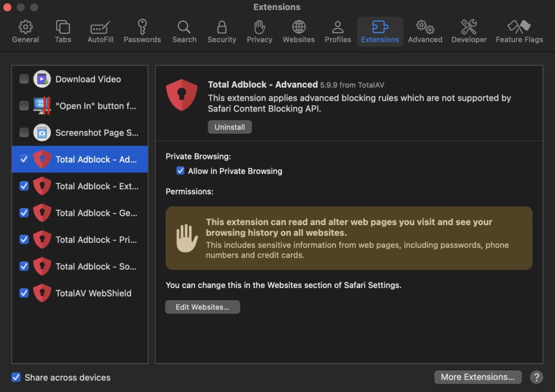This screenshot has height=392, width=555.
Task: Click the Uninstall button
Action: tap(230, 127)
